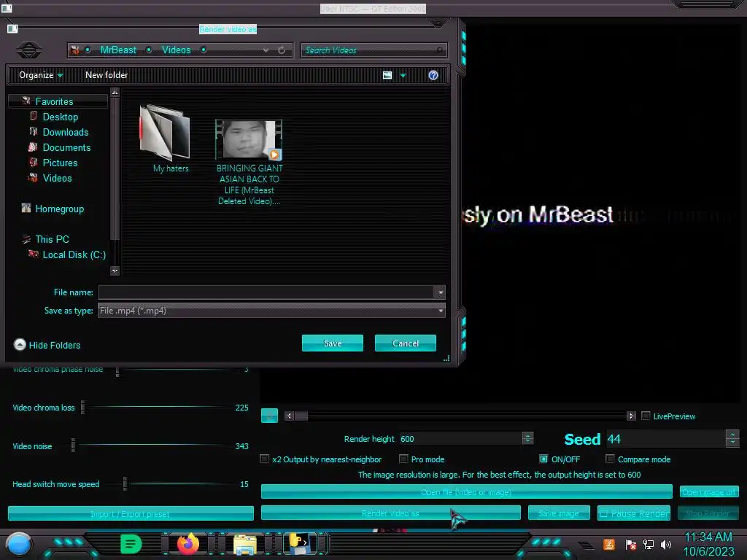Adjust the Head switch move speed slider
Image resolution: width=747 pixels, height=560 pixels.
125,484
